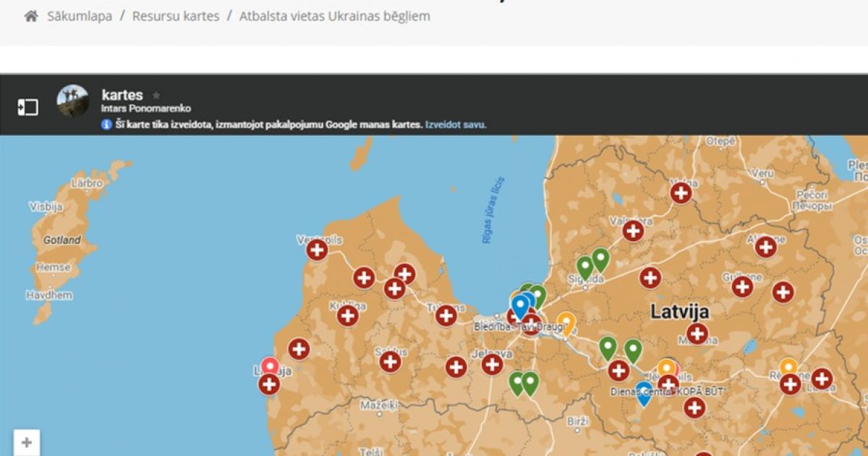Click the home icon in the breadcrumb
The image size is (868, 456).
[x=31, y=16]
